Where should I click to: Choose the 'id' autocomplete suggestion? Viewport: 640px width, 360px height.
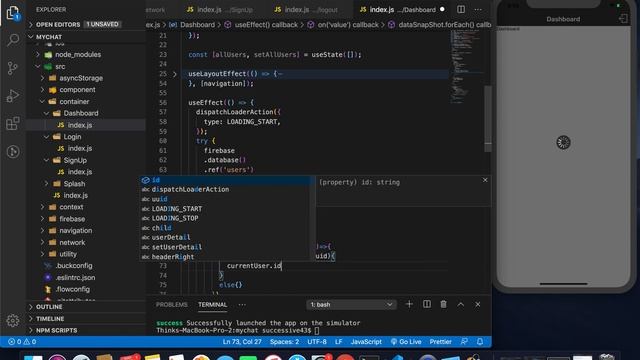pyautogui.click(x=226, y=180)
